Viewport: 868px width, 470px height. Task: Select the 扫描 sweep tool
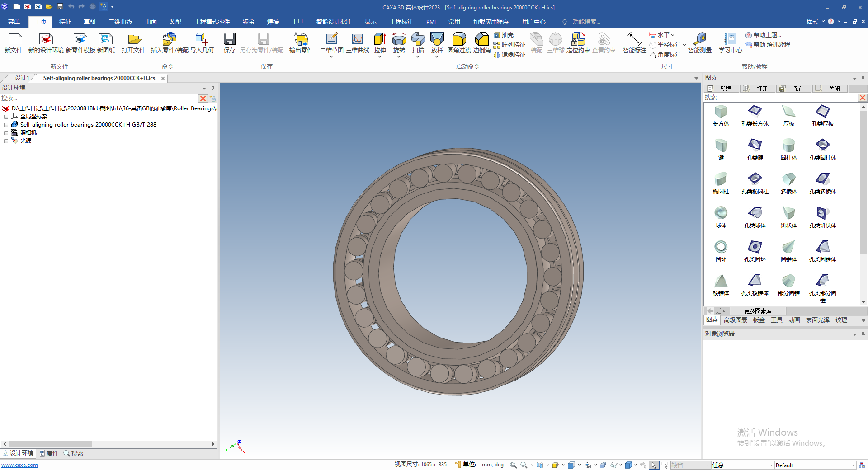[418, 42]
